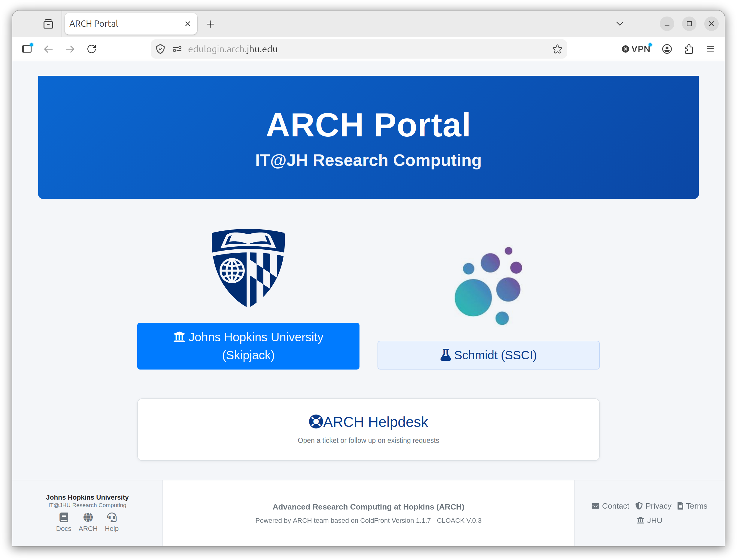Open the browser account icon

(x=667, y=49)
